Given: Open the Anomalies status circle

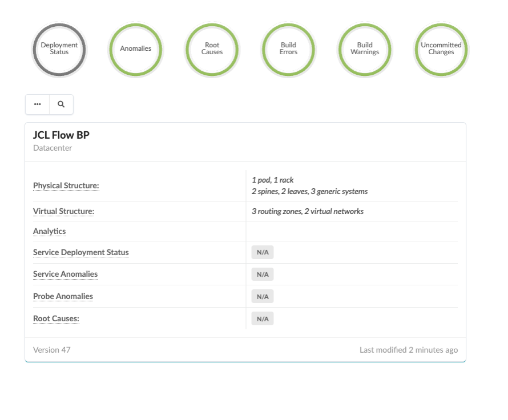Looking at the screenshot, I should point(136,49).
